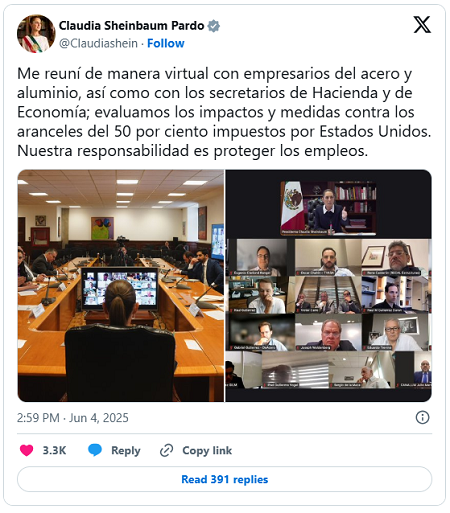This screenshot has height=513, width=450.
Task: Click the heart like icon
Action: (26, 450)
